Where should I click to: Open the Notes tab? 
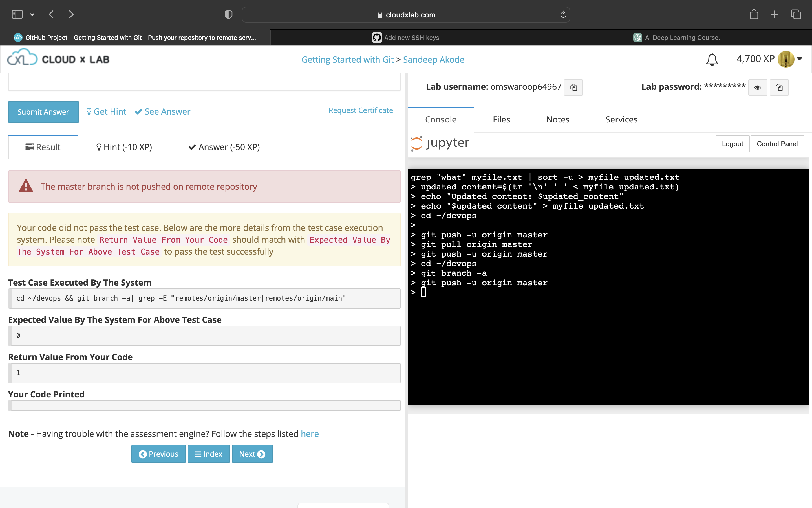tap(558, 120)
